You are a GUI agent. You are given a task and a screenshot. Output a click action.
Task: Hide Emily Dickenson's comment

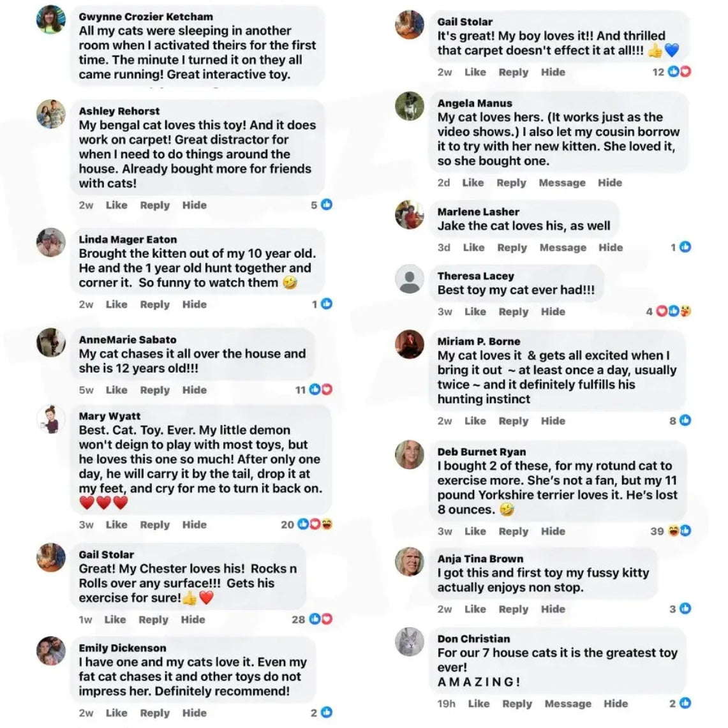click(194, 713)
